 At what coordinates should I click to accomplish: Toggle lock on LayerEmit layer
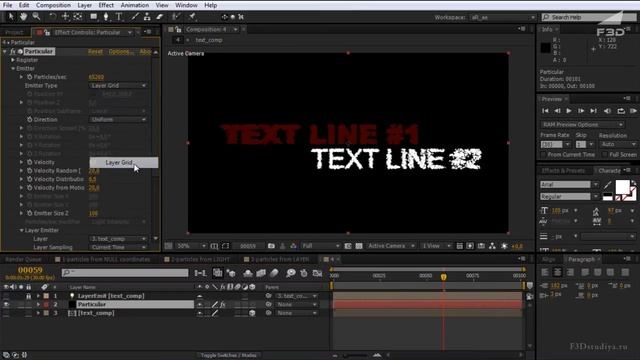(28, 296)
